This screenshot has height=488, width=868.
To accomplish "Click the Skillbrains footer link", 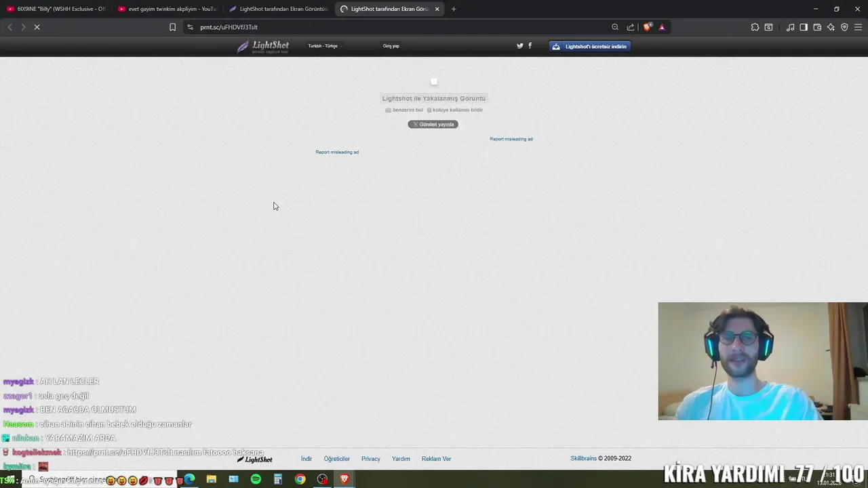I will coord(584,459).
